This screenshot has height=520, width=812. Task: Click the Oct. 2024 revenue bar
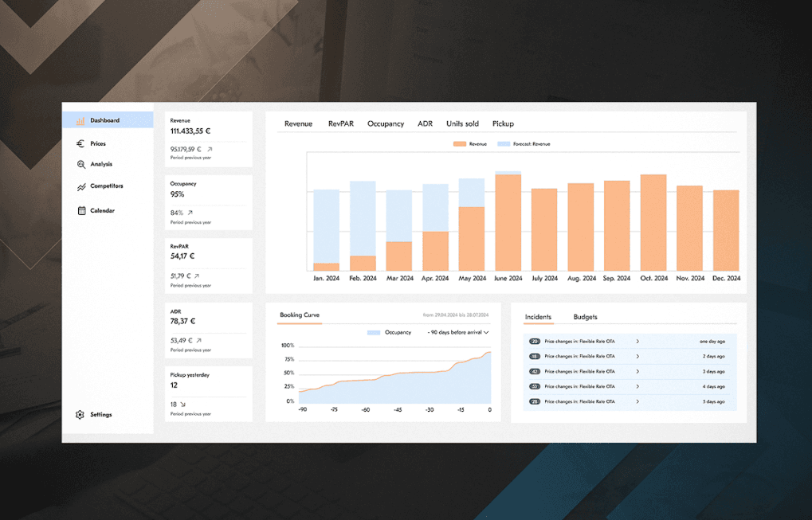pos(653,222)
